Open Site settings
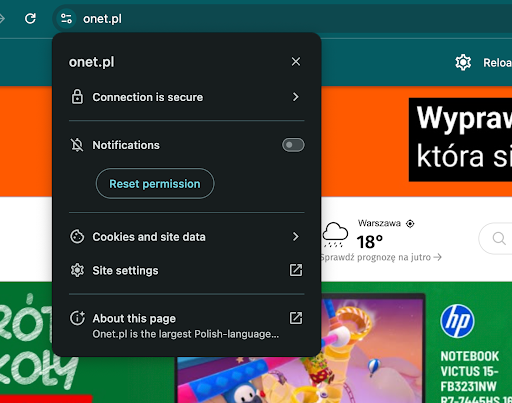 point(186,270)
